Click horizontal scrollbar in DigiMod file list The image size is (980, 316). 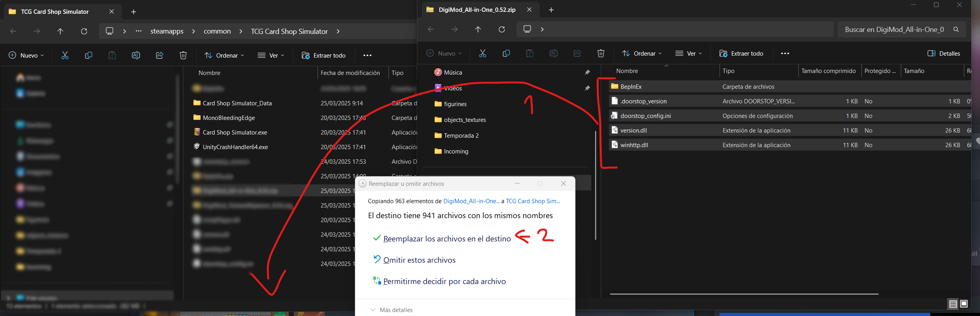pos(744,294)
